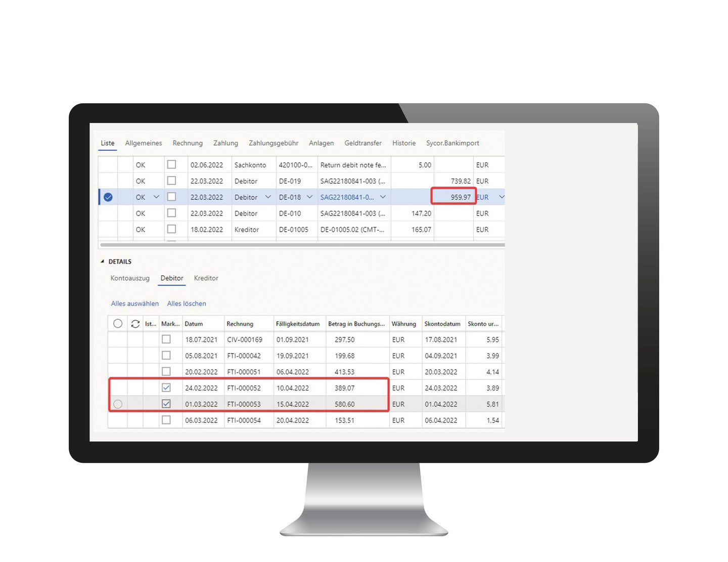Click the refresh icon in details grid header

tap(135, 324)
